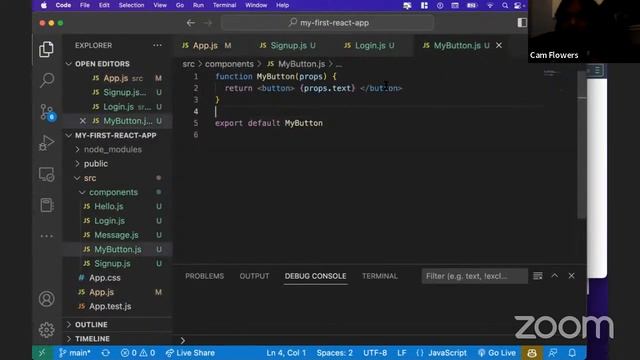Image resolution: width=640 pixels, height=360 pixels.
Task: Go back with the navigation arrow
Action: point(191,23)
